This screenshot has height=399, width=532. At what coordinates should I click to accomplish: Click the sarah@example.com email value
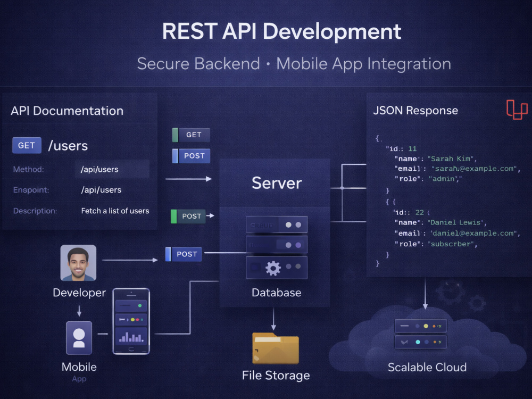point(474,168)
